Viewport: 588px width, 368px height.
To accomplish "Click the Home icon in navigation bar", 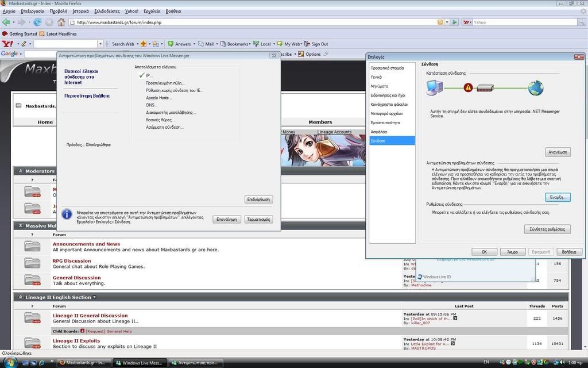I will pyautogui.click(x=61, y=22).
